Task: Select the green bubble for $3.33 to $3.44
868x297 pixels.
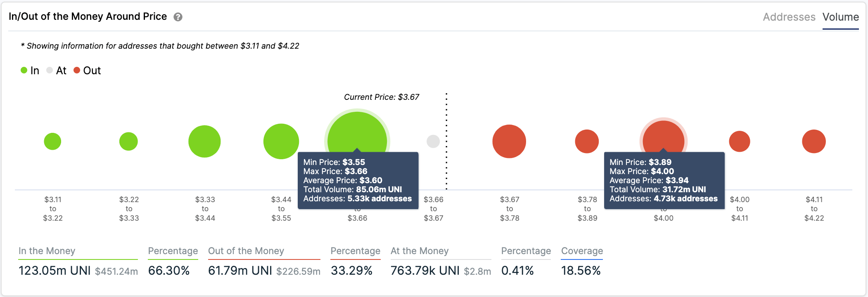Action: point(204,141)
